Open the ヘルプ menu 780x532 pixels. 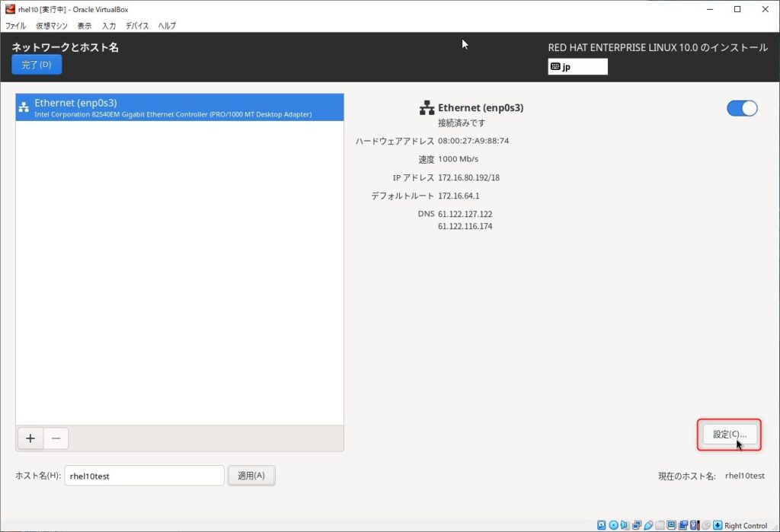(x=167, y=26)
